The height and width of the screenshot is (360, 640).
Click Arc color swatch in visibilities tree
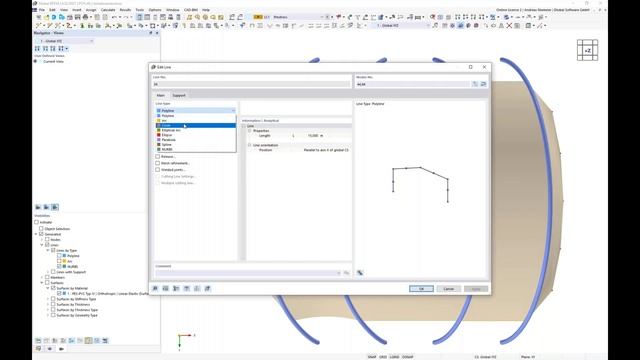pyautogui.click(x=64, y=261)
